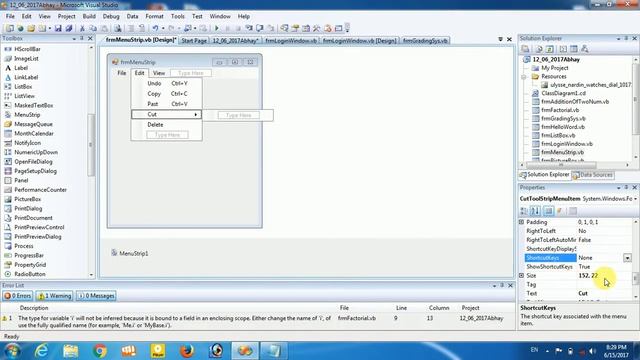This screenshot has height=360, width=640.
Task: Open the active files dropdown by the tabs
Action: [x=500, y=39]
